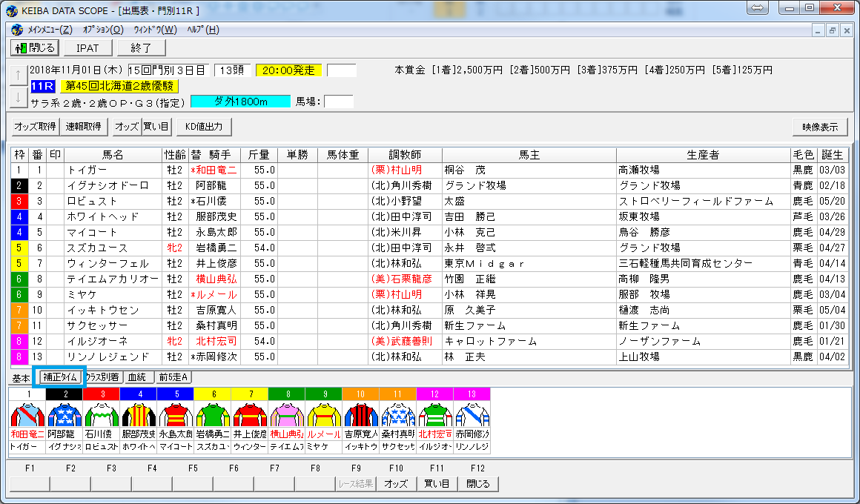Screen dimensions: 860x504
Task: Restore the inner child window
Action: [x=832, y=30]
